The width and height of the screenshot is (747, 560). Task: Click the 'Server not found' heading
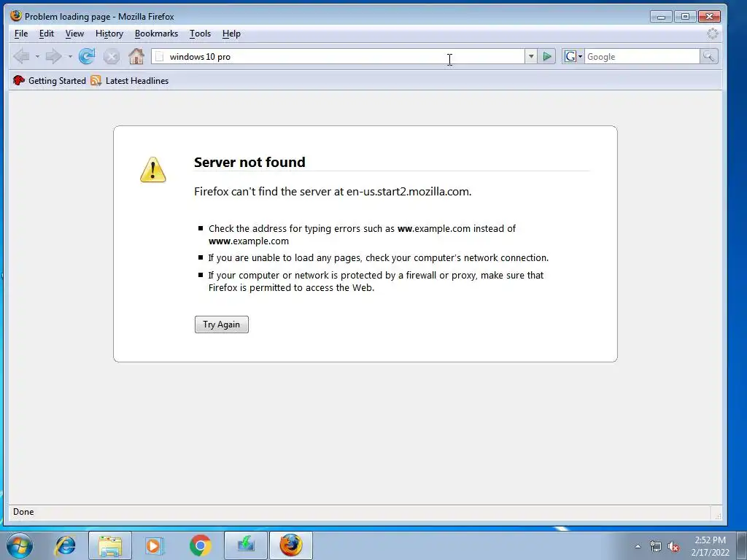click(249, 162)
